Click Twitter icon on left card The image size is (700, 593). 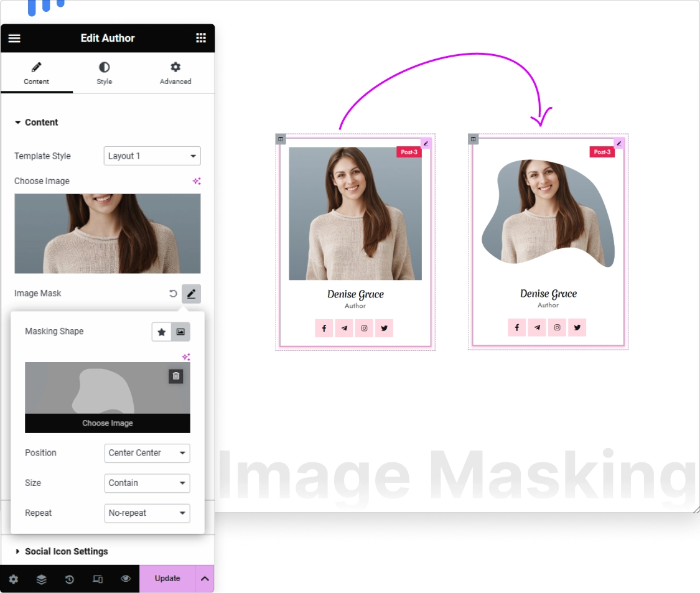click(x=385, y=328)
